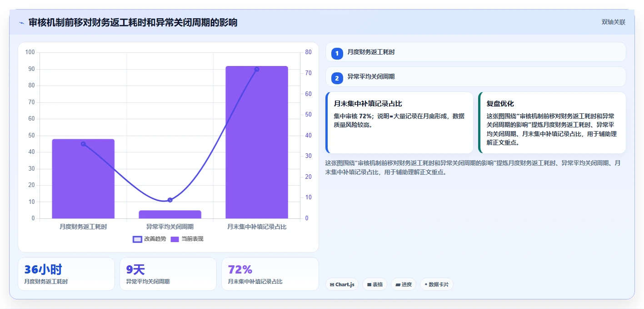644x309 pixels.
Task: Toggle the 改善趋势 legend entry
Action: tap(149, 239)
